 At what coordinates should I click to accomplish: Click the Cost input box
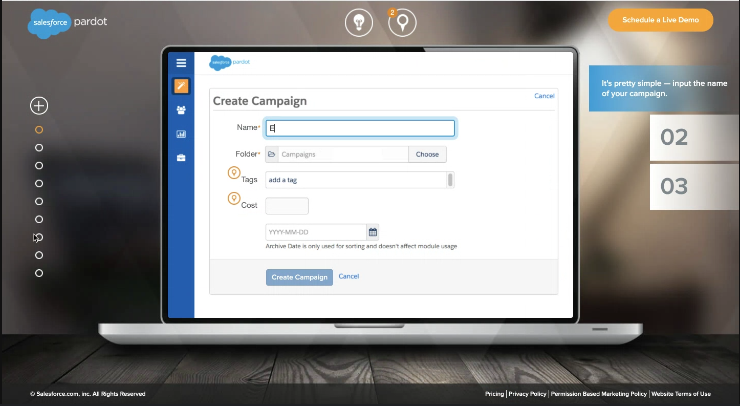[287, 206]
